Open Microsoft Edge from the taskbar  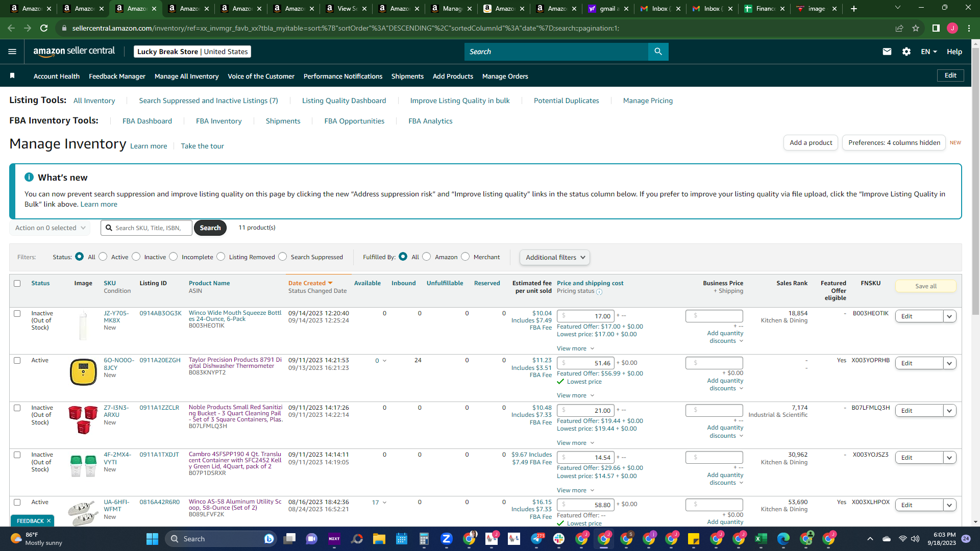(783, 539)
